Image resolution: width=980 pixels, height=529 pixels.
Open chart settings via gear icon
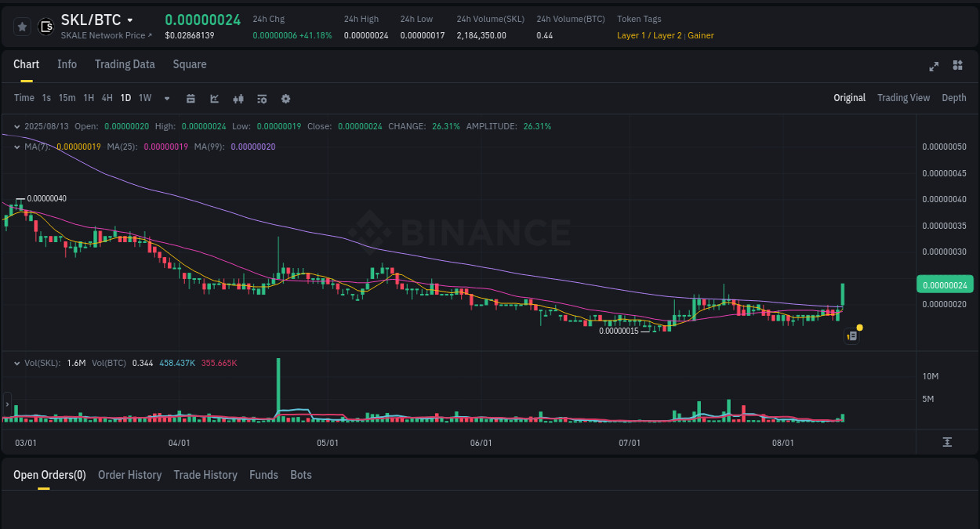pos(285,98)
